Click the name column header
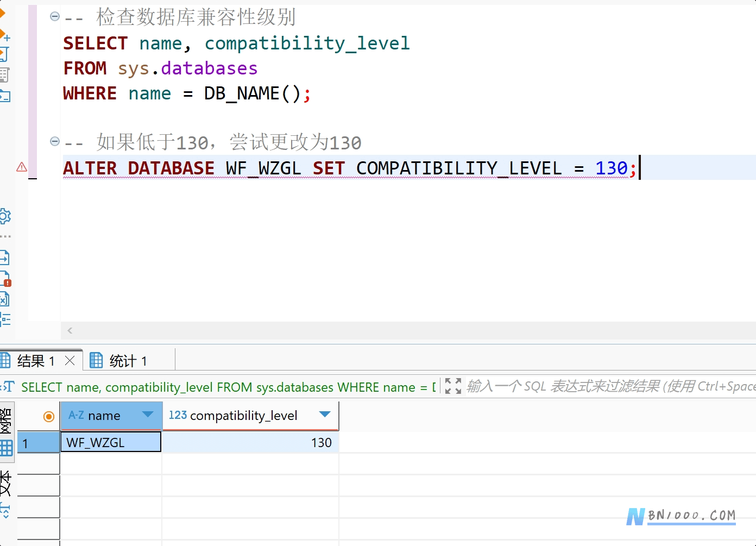Viewport: 756px width, 546px height. pyautogui.click(x=111, y=416)
